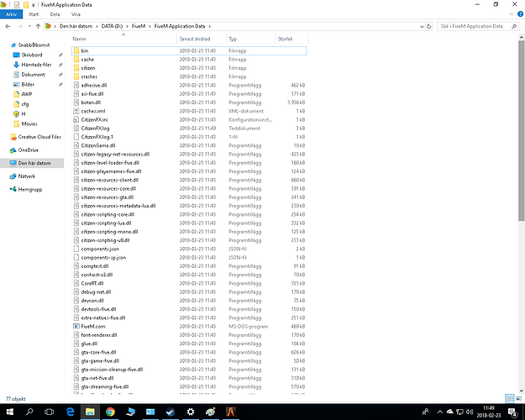Switch to the Visa ribbon tab
The height and width of the screenshot is (420, 525).
click(76, 14)
